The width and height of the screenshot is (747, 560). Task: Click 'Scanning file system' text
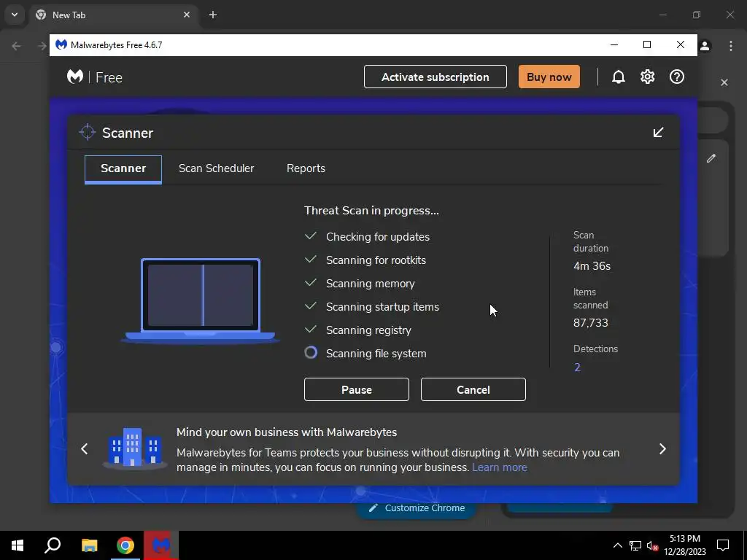(x=376, y=354)
